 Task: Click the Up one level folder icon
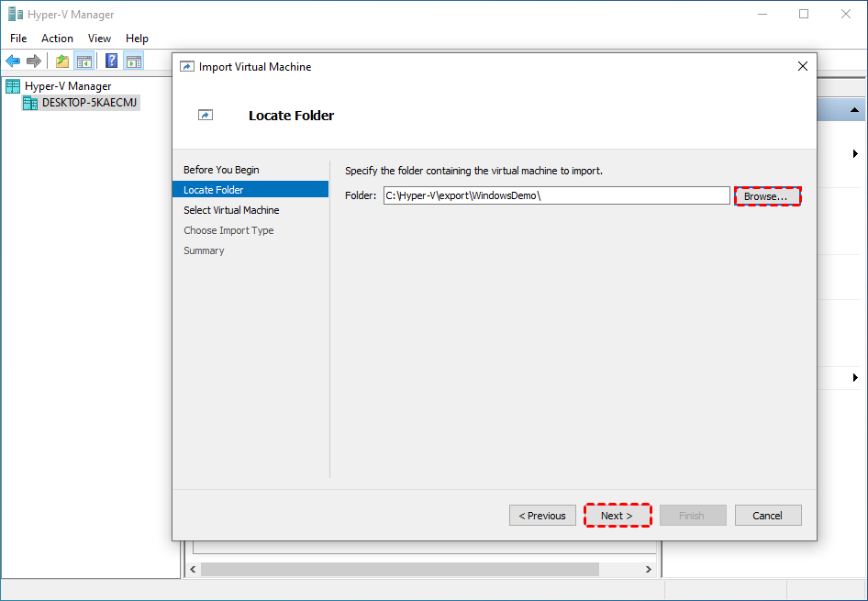(x=62, y=61)
